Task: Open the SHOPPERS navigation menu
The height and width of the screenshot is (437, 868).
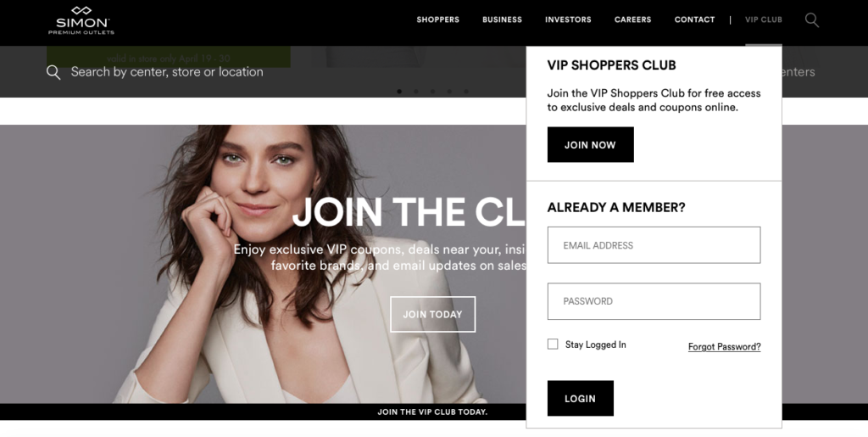Action: tap(438, 20)
